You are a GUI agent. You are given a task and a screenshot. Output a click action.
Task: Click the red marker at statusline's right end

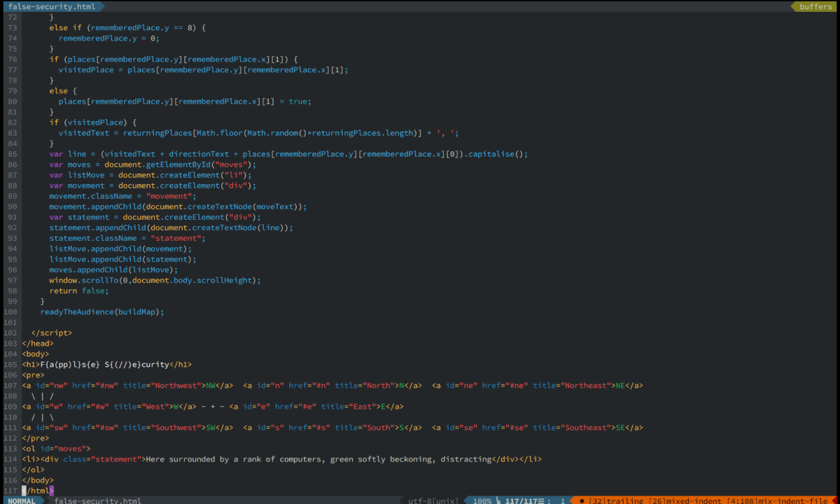coord(834,500)
